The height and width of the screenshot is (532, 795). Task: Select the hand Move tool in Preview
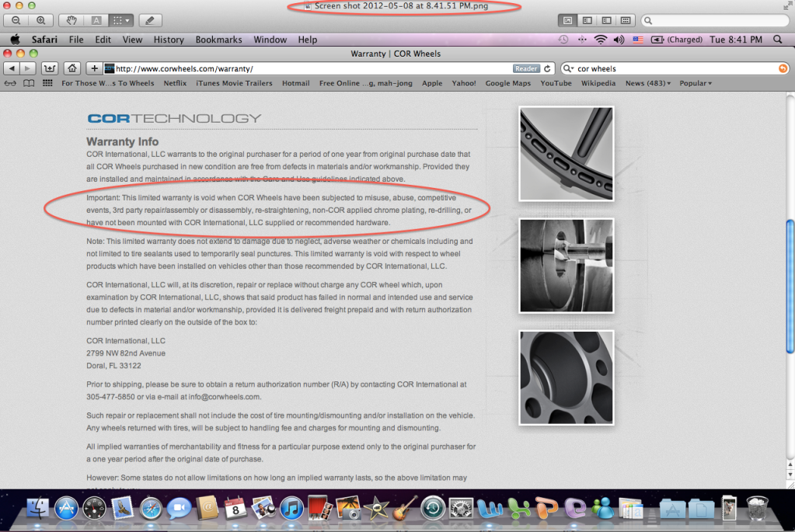(71, 21)
